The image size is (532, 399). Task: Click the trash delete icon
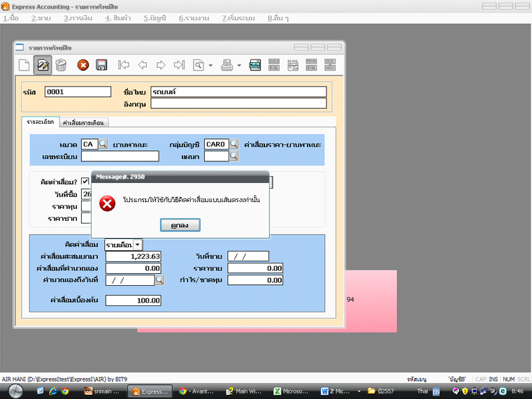[x=62, y=65]
